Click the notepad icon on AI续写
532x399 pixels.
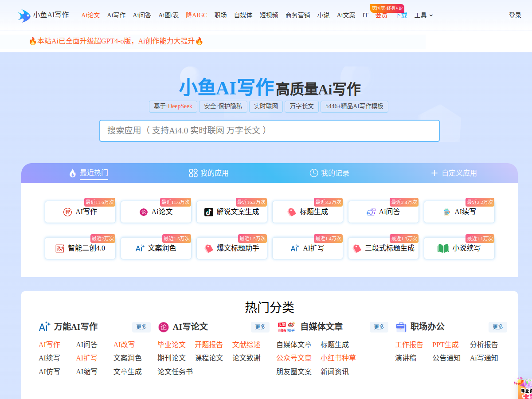coord(447,212)
